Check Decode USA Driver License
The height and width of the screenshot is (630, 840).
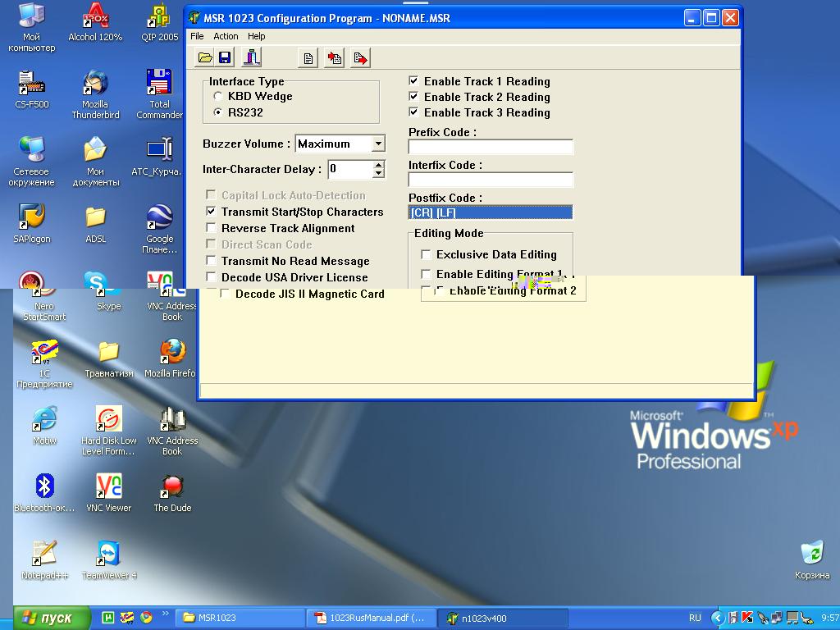tap(211, 277)
